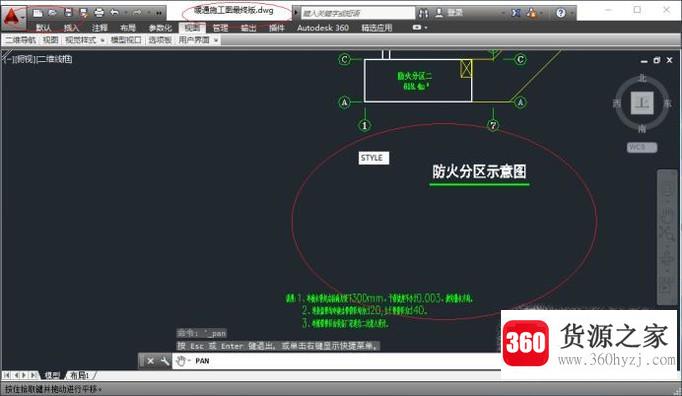Click the 视图 panel title in ribbon
682x396 pixels.
[50, 40]
